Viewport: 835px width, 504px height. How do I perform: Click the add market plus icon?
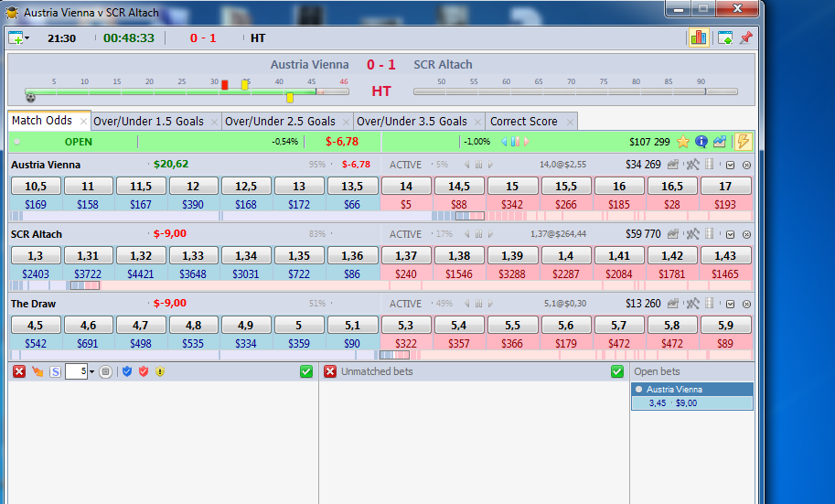[16, 38]
